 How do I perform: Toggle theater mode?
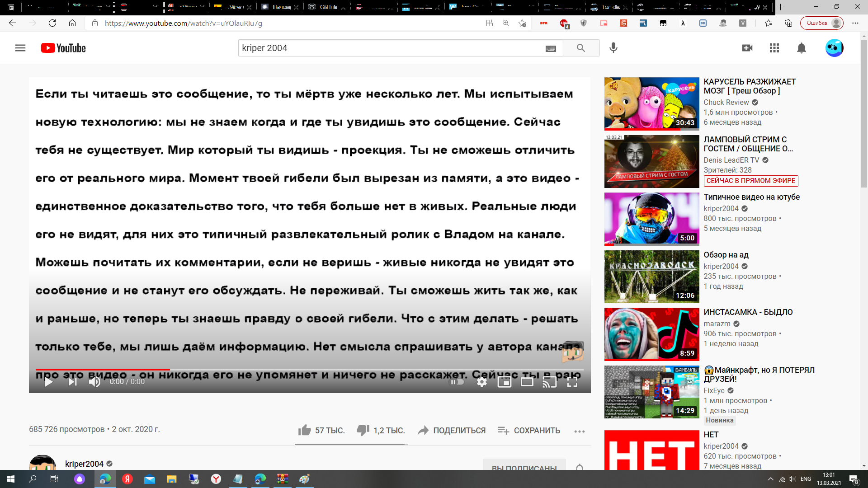click(527, 382)
